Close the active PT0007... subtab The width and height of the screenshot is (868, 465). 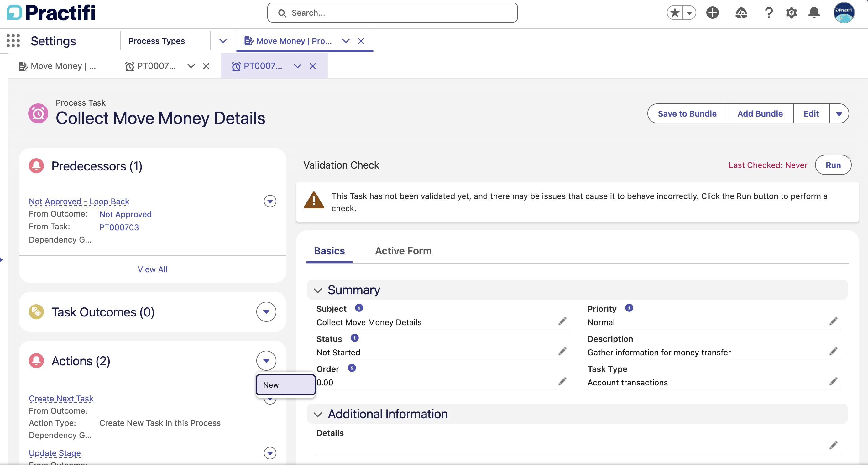(313, 66)
